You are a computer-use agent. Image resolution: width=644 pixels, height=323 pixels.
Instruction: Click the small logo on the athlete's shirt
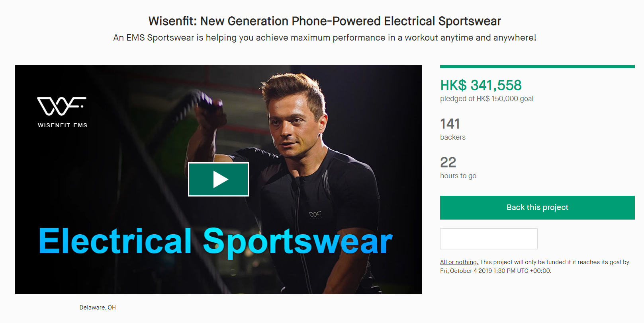[x=315, y=215]
